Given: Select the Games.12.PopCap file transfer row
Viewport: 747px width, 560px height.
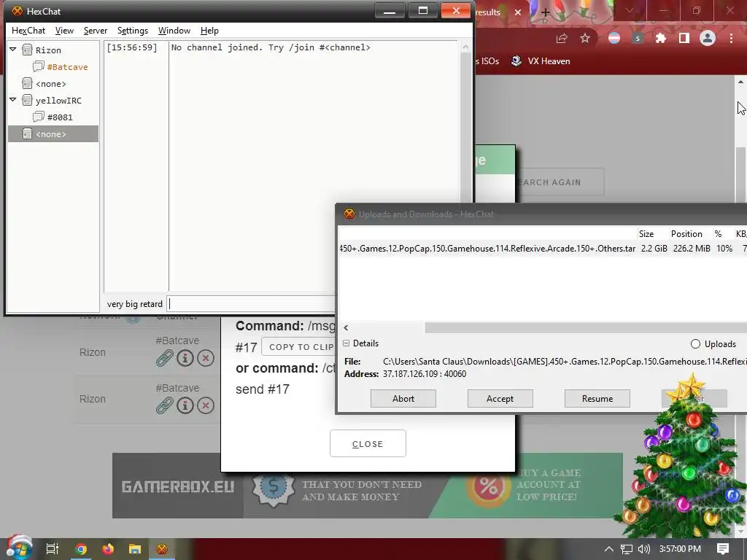Looking at the screenshot, I should (x=542, y=249).
